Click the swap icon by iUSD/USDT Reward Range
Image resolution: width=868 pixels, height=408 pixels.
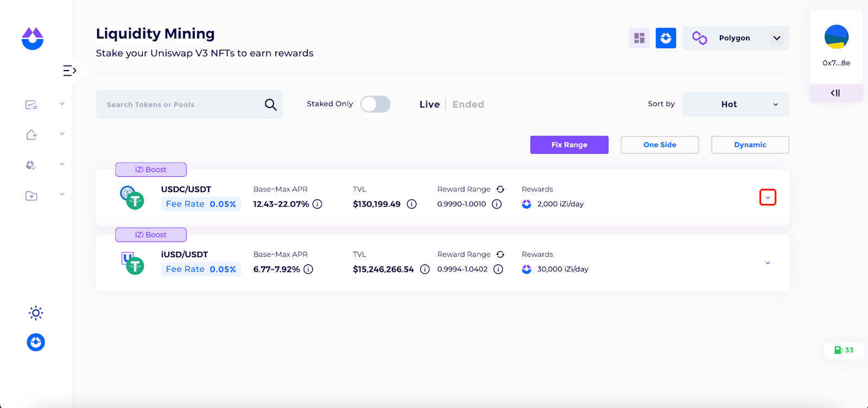[500, 254]
